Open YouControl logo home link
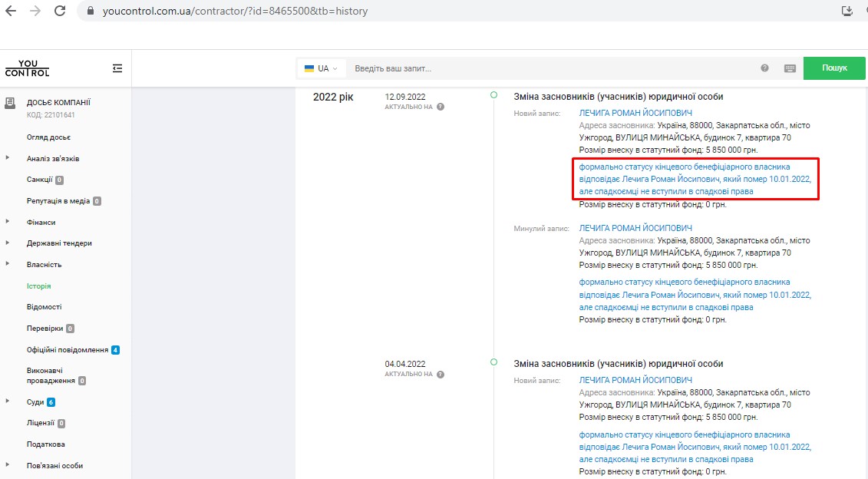The image size is (868, 479). click(x=27, y=68)
